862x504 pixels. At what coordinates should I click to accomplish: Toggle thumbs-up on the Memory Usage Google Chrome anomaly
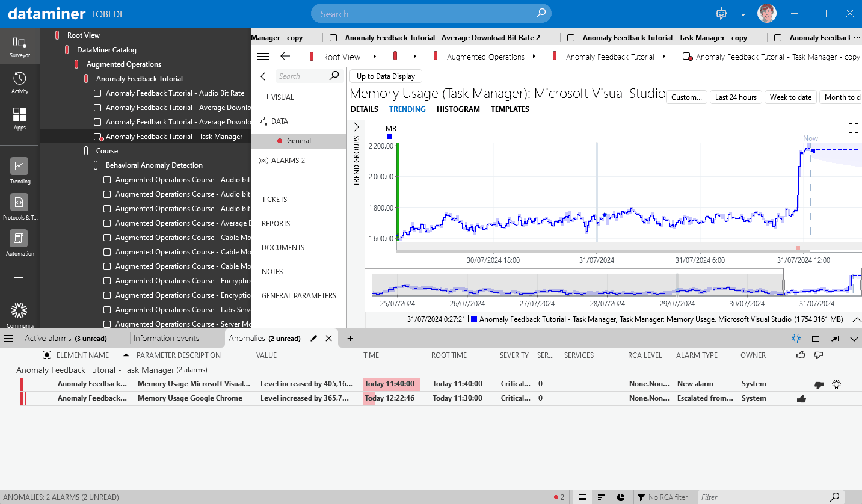(801, 399)
